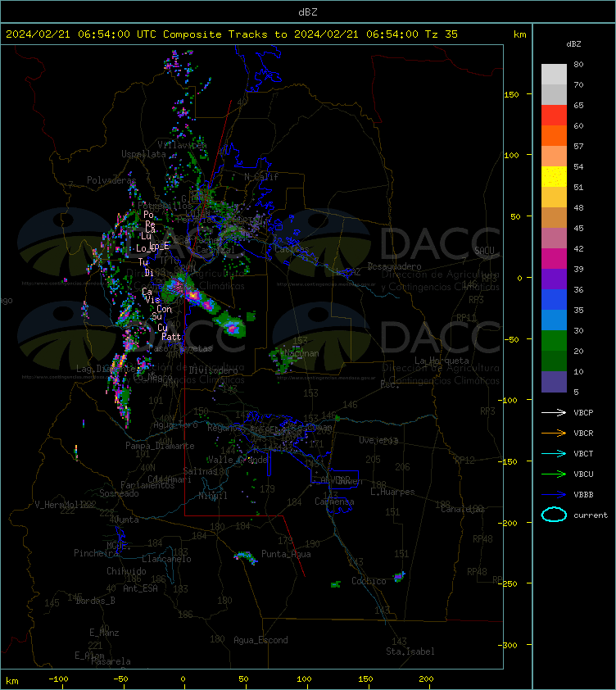Click the 'Aguz_Toro' map label
This screenshot has width=616, height=690.
pos(175,425)
